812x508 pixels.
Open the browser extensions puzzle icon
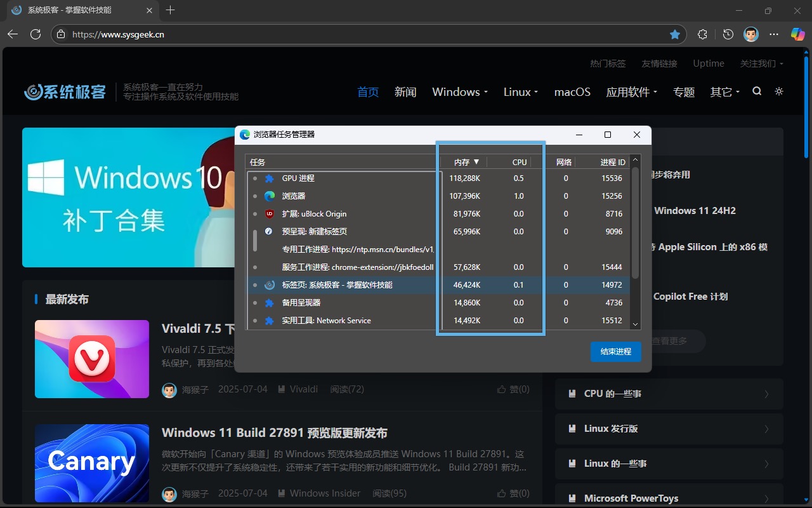(702, 34)
